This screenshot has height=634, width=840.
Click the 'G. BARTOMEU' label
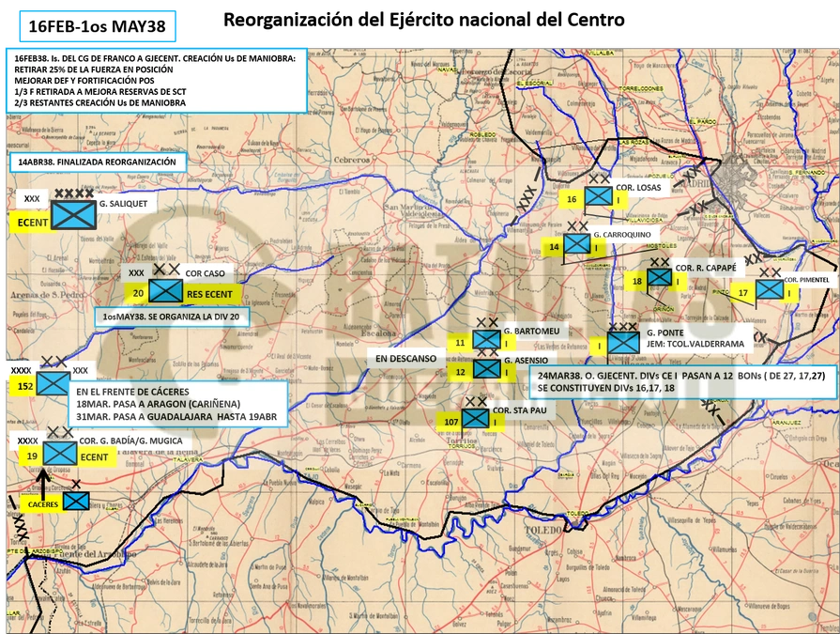tap(531, 332)
